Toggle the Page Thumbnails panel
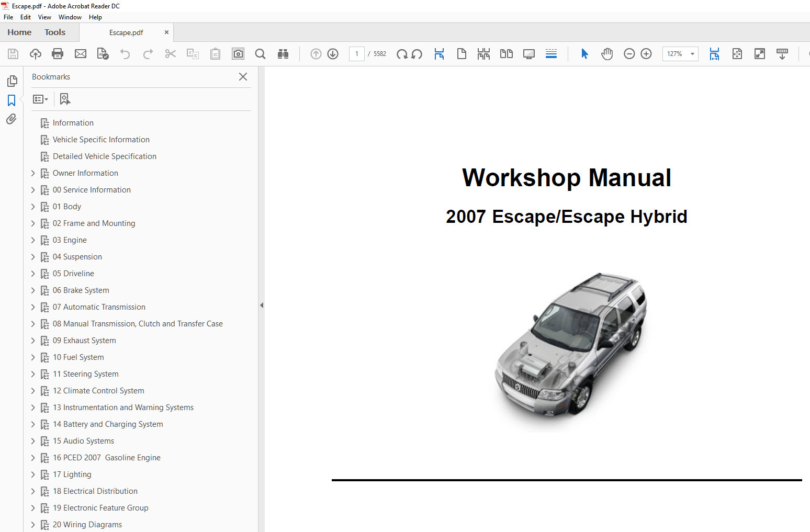This screenshot has width=810, height=532. click(x=12, y=81)
